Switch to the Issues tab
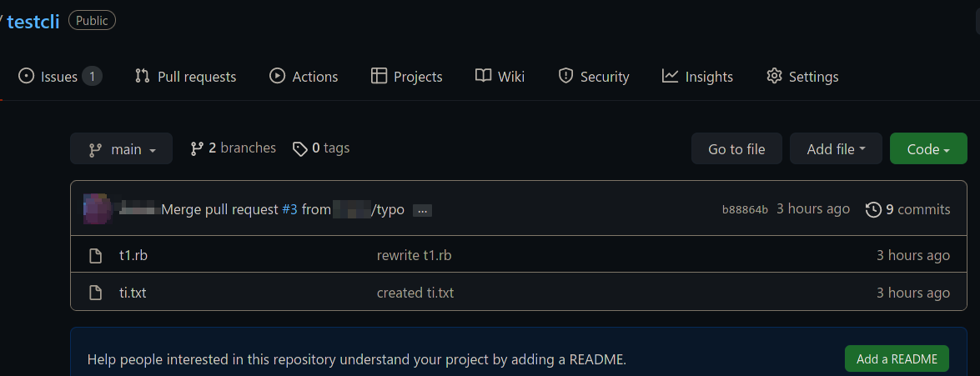This screenshot has height=376, width=980. (x=59, y=77)
